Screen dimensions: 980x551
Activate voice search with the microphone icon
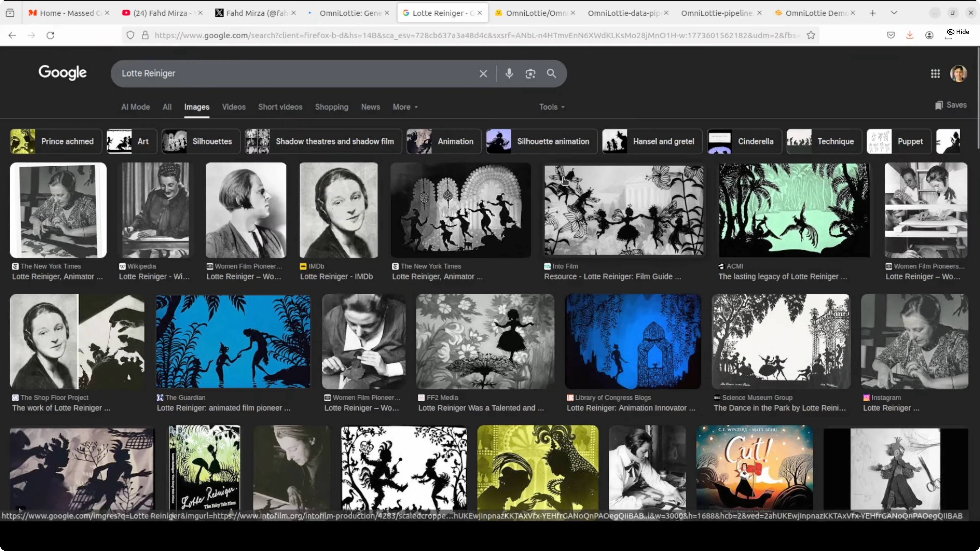click(x=509, y=73)
